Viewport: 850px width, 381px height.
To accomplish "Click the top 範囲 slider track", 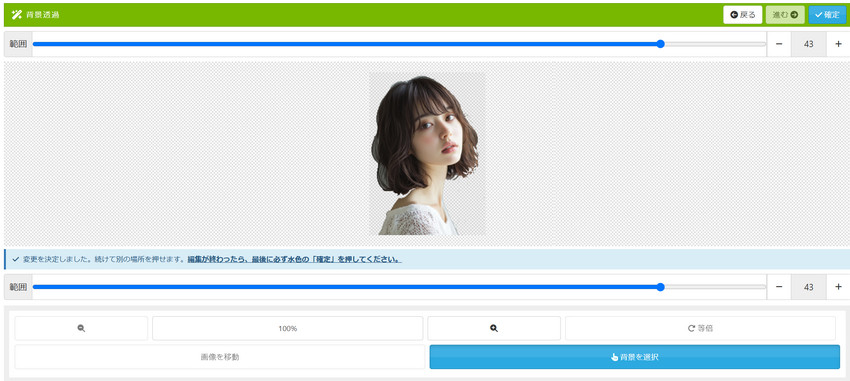I will 400,44.
